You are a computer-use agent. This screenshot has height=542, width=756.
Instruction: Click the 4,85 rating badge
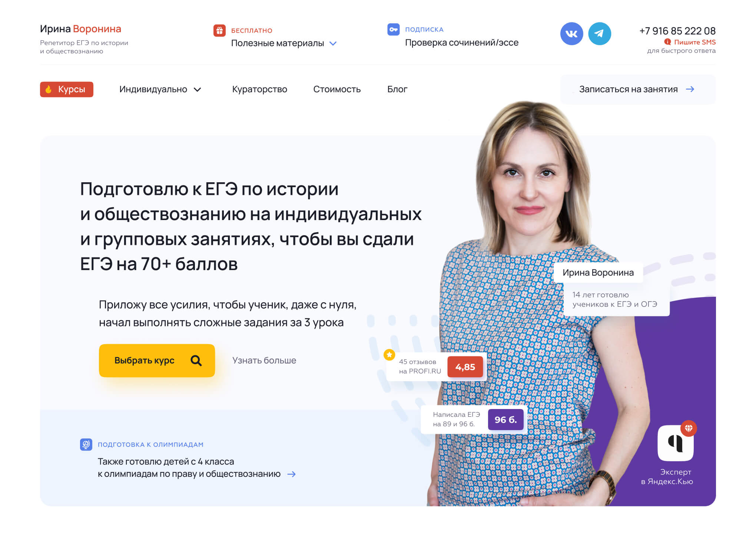465,367
